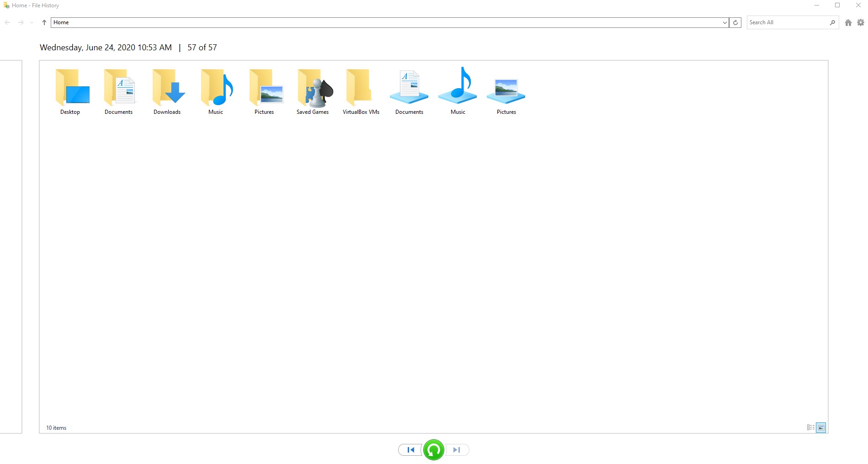868x464 pixels.
Task: Refresh the current view
Action: tap(735, 22)
